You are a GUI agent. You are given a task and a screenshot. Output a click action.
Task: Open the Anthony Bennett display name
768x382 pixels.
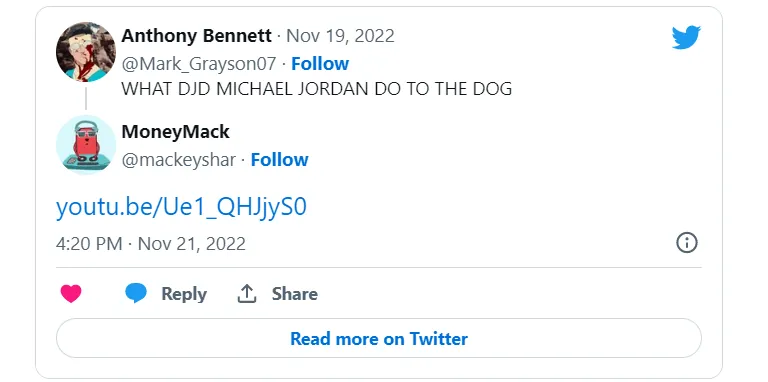click(196, 36)
